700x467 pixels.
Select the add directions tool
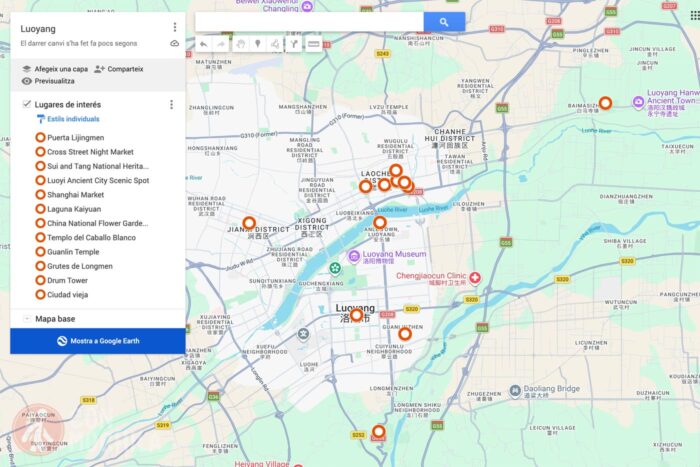click(x=294, y=44)
